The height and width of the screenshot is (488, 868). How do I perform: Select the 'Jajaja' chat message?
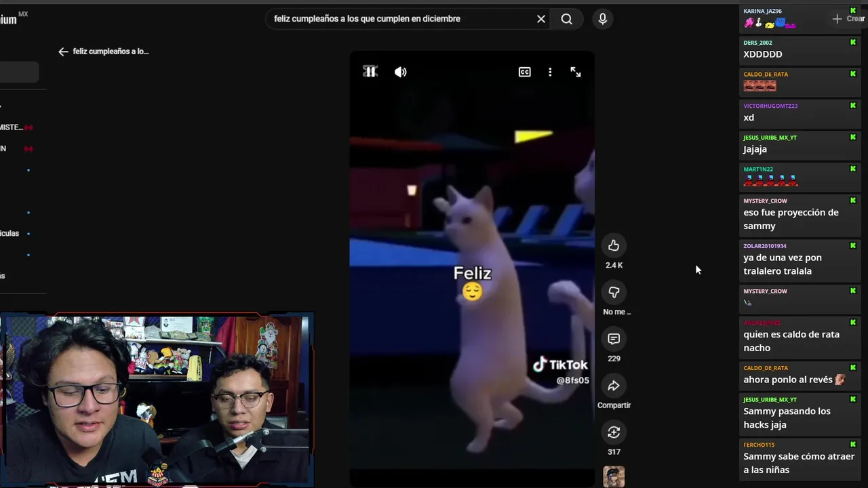(x=755, y=149)
